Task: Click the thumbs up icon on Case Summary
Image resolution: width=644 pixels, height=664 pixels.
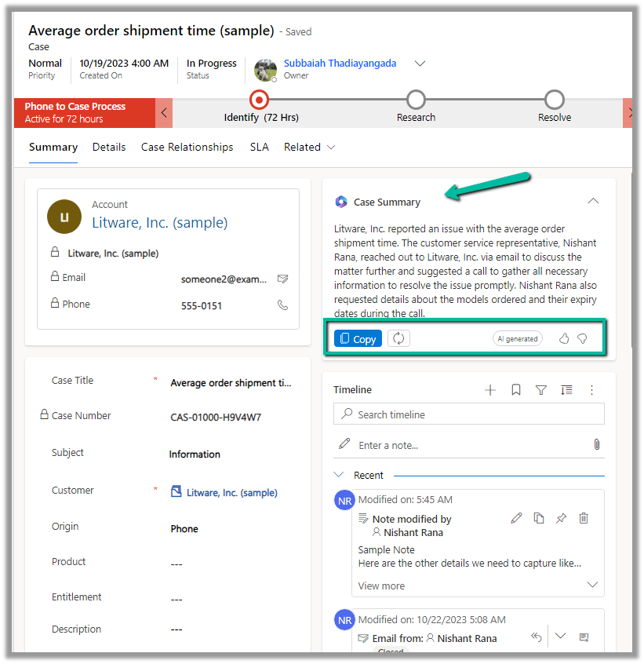Action: (x=563, y=338)
